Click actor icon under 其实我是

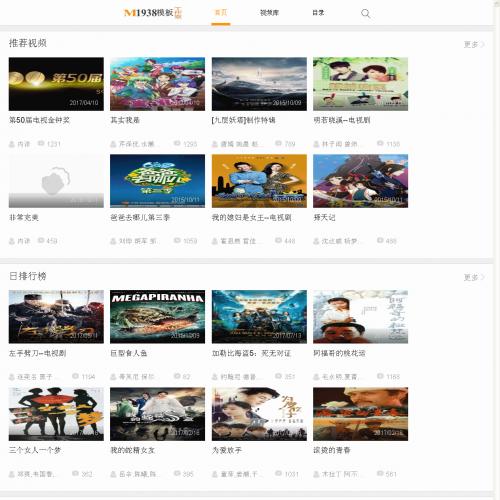pyautogui.click(x=113, y=144)
